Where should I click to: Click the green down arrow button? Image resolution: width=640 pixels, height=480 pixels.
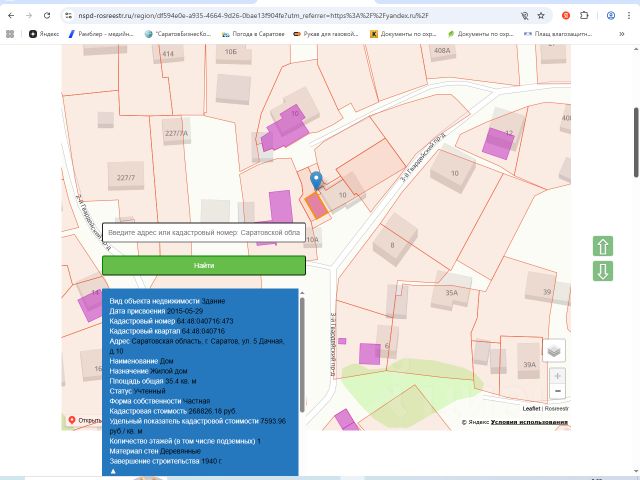click(603, 271)
